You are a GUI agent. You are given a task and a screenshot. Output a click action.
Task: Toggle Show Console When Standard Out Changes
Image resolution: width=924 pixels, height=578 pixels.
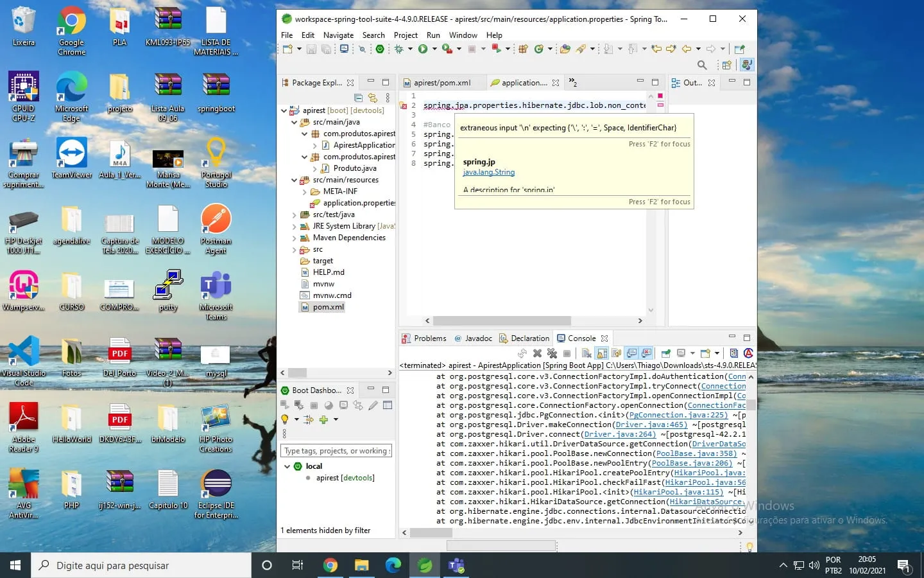pyautogui.click(x=631, y=353)
